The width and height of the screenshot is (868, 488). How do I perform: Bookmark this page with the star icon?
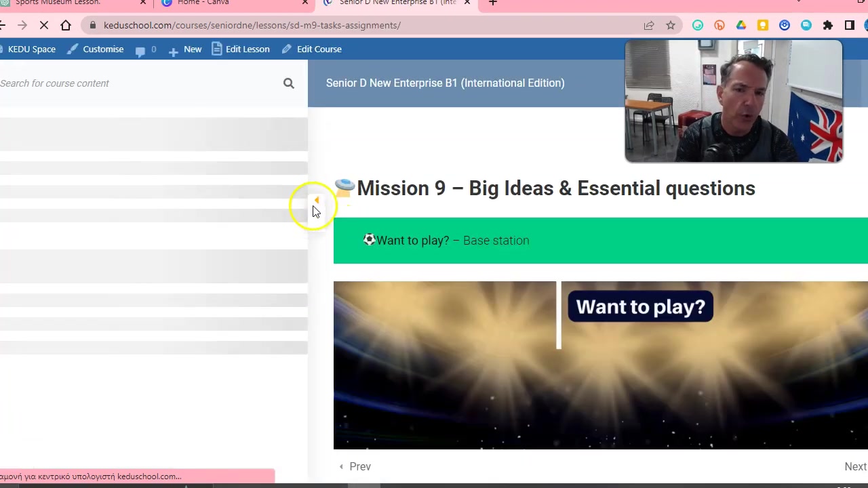671,25
